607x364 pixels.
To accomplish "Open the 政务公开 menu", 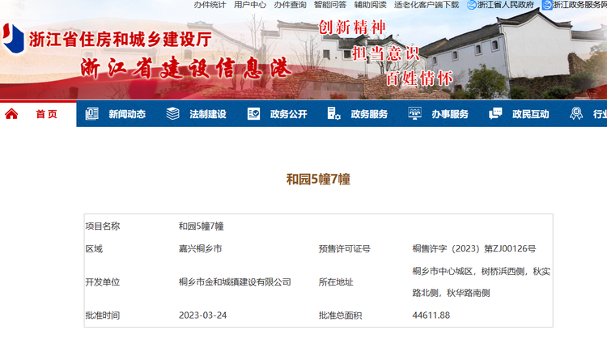I will pos(289,114).
